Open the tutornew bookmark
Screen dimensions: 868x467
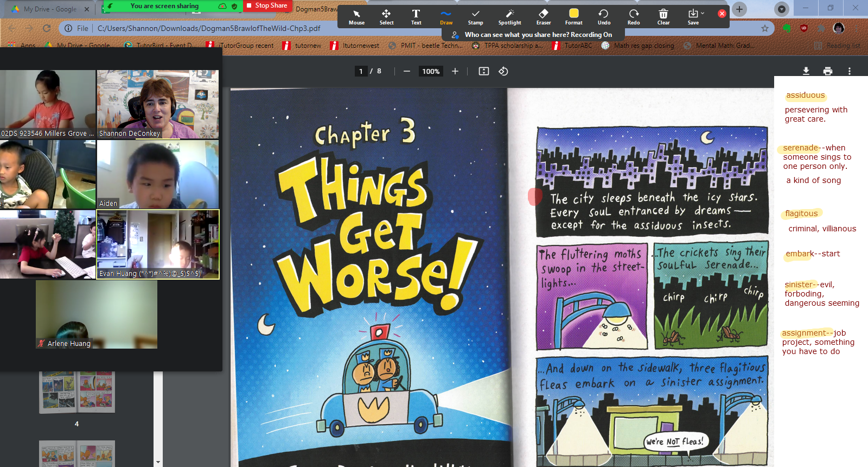(x=302, y=46)
